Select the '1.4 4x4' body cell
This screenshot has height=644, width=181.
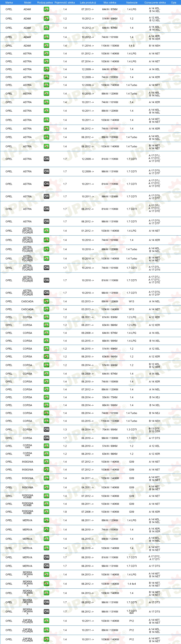click(131, 584)
